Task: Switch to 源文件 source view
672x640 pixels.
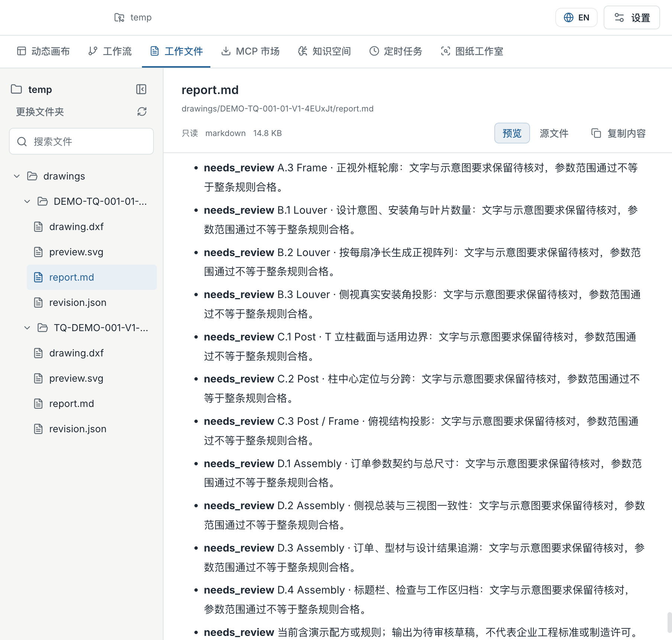Action: tap(554, 133)
